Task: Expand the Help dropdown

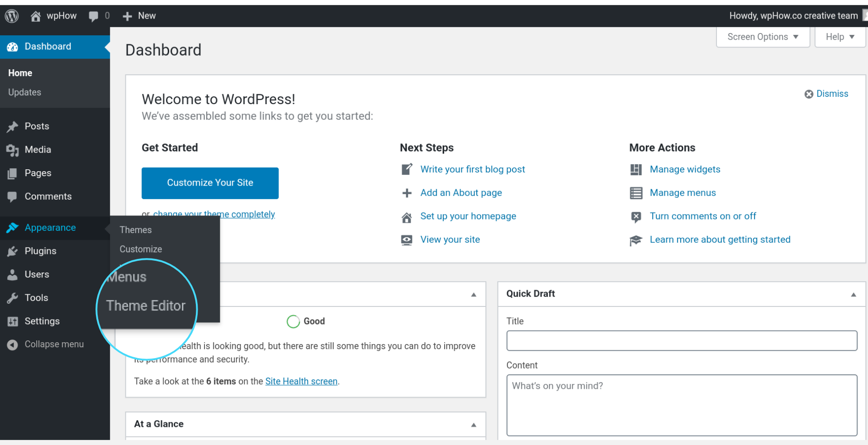Action: click(x=839, y=37)
